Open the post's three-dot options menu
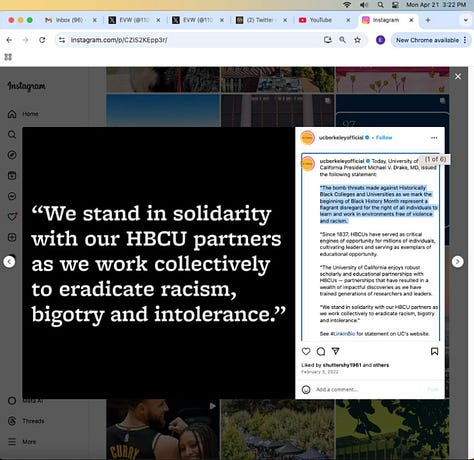 tap(434, 138)
